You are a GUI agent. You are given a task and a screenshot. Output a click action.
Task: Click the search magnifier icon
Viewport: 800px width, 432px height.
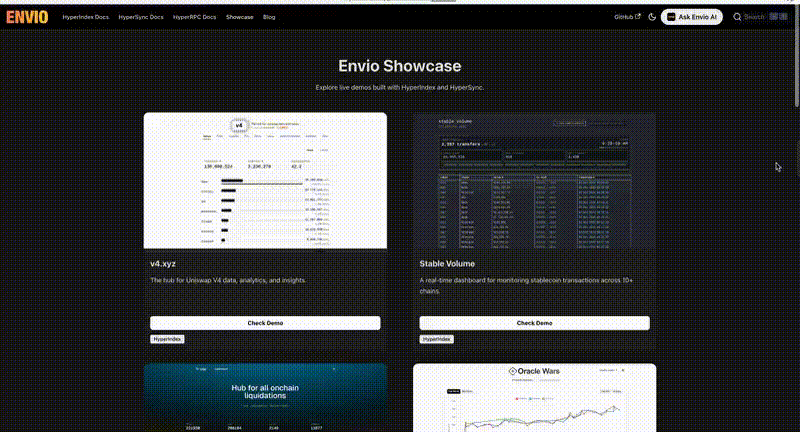(x=738, y=17)
